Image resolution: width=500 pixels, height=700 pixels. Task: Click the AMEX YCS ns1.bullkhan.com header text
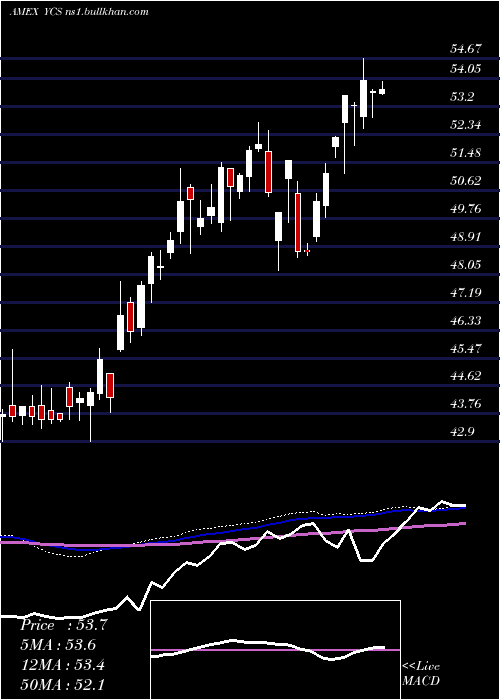(79, 12)
